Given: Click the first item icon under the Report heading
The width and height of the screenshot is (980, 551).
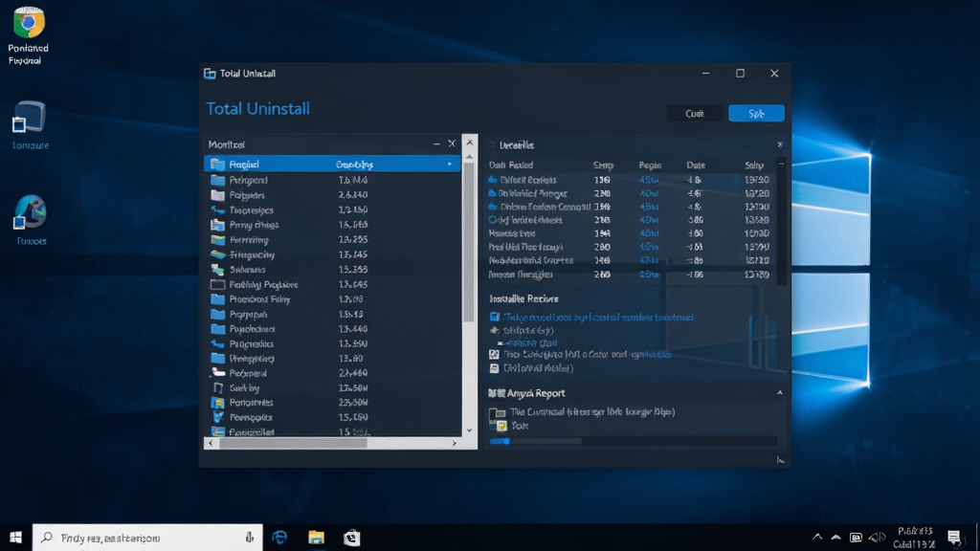Looking at the screenshot, I should point(498,413).
